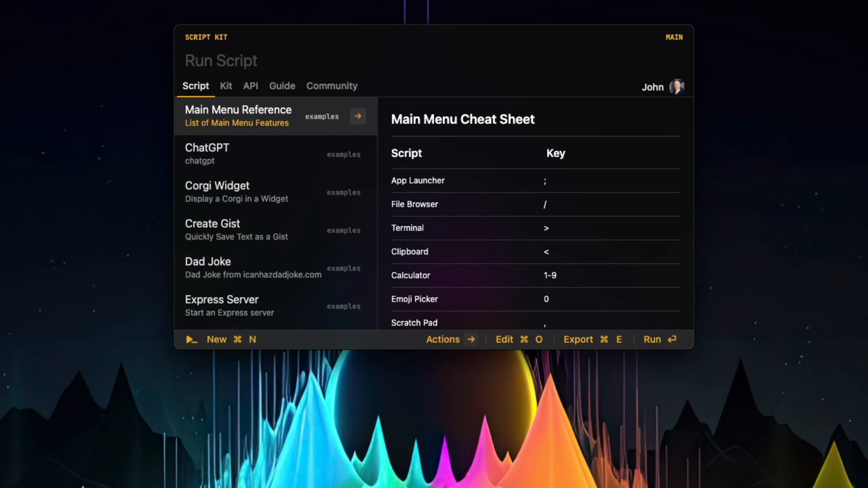The height and width of the screenshot is (488, 868).
Task: Click the Clipboard row in cheat sheet
Action: 536,252
